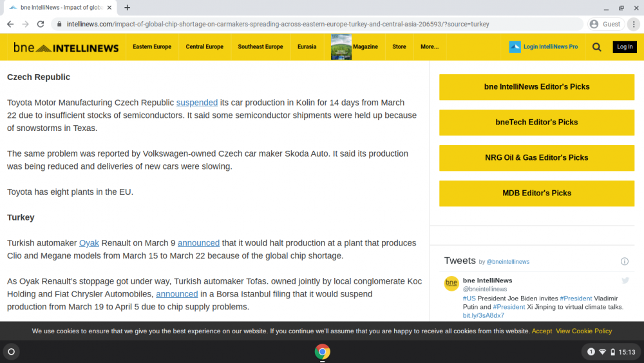Click the Twitter bird icon on tweet
Viewport: 644px width, 363px height.
(x=625, y=280)
